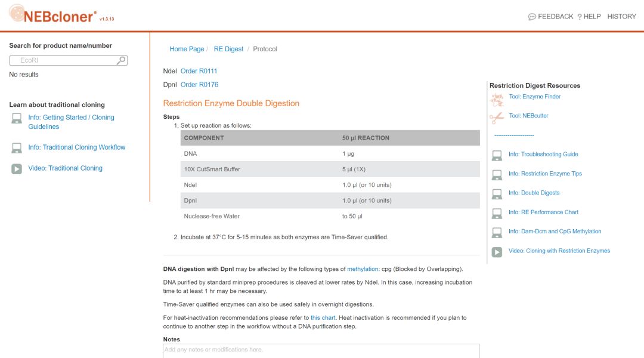Screen dimensions: 644x358
Task: Click the '50 µl REACTION' table header
Action: [x=366, y=138]
